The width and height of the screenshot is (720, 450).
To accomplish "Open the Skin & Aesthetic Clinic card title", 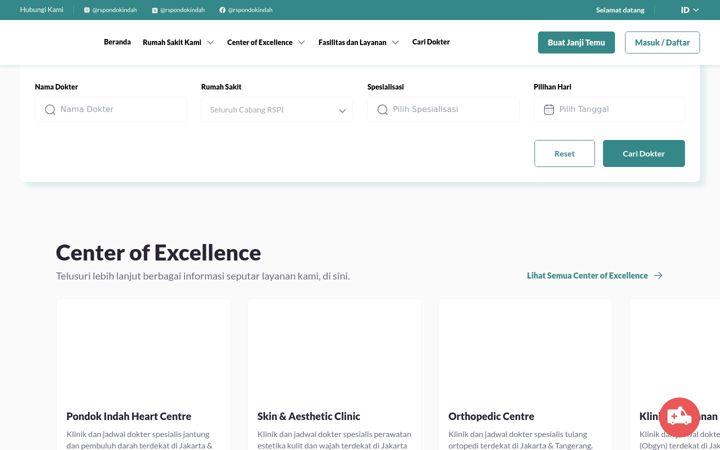I will (309, 416).
